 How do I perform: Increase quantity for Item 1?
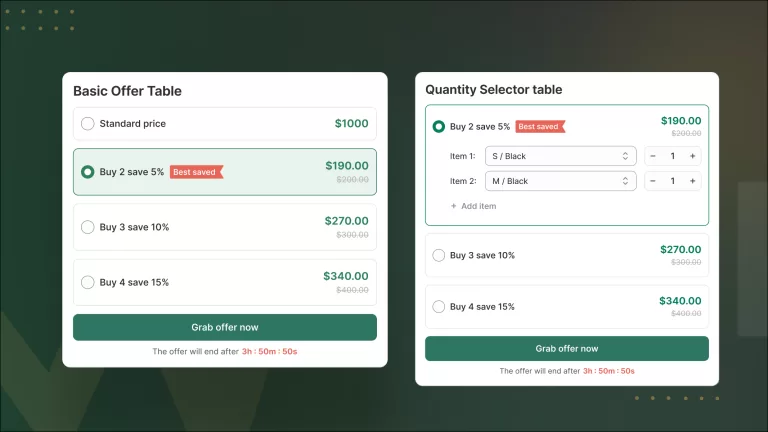[x=692, y=156]
